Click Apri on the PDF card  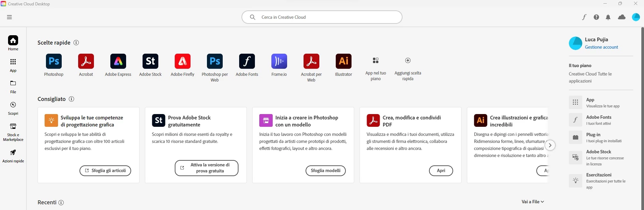tap(441, 171)
